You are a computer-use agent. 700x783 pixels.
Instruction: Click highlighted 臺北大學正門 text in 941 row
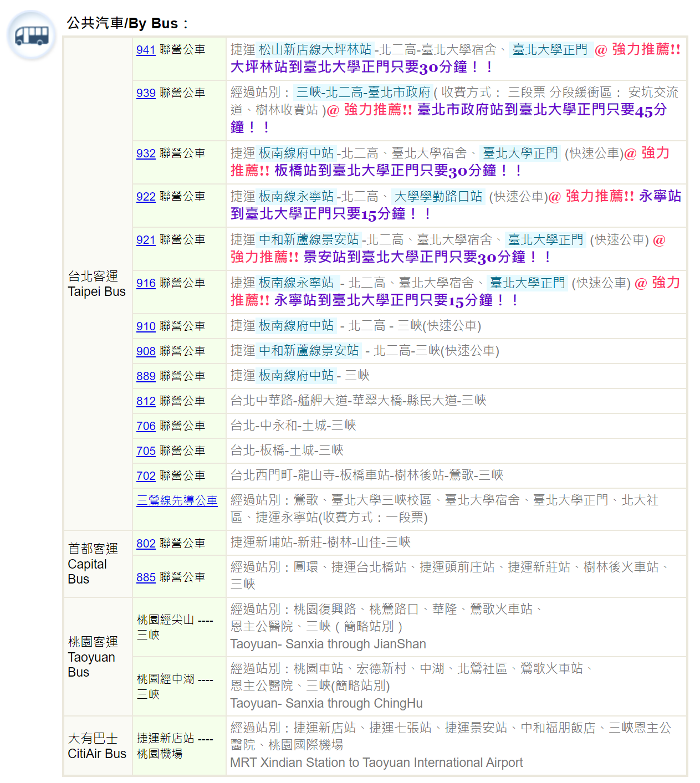point(550,50)
